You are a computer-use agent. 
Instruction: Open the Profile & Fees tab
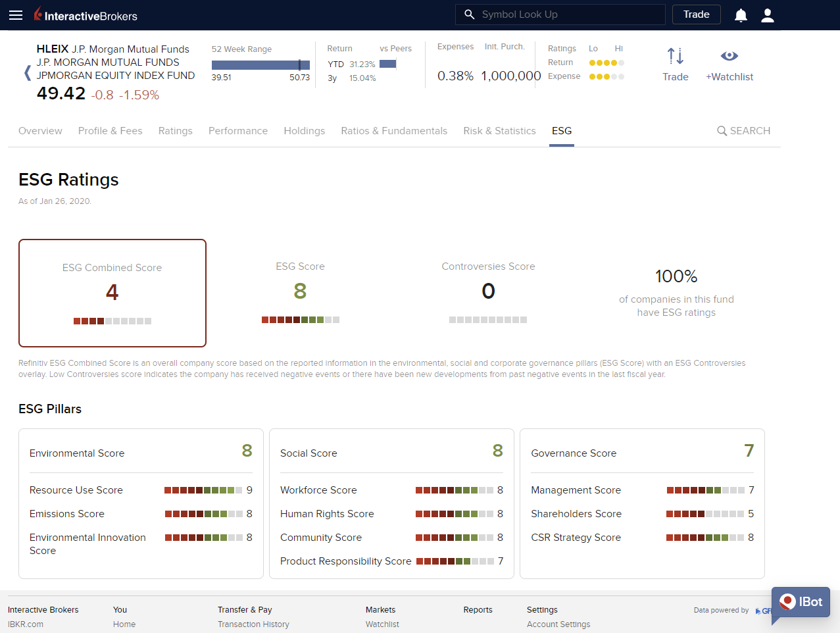coord(110,131)
